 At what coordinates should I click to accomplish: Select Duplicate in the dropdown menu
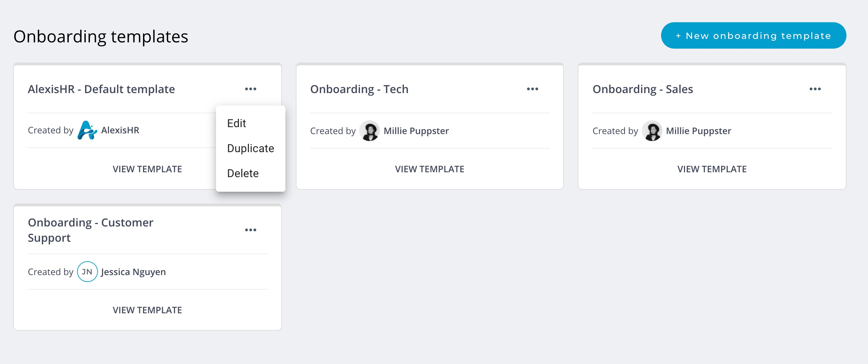pos(250,148)
